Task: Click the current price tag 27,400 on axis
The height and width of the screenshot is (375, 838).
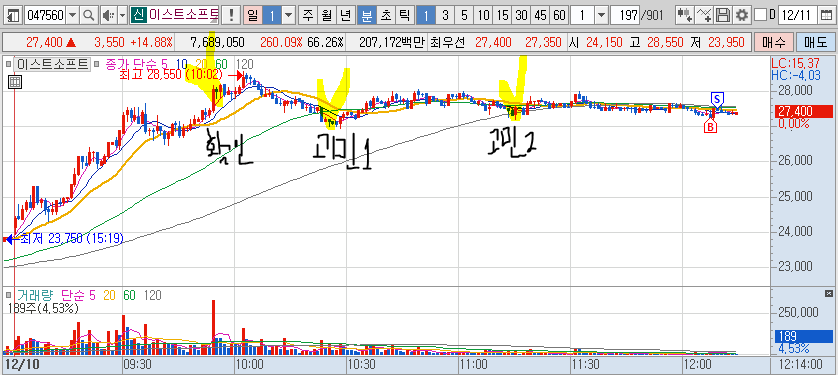Action: [x=803, y=111]
